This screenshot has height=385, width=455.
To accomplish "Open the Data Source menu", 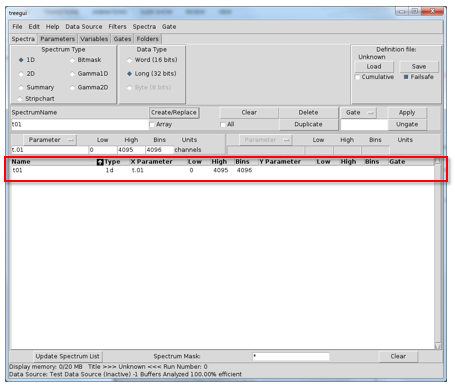I will tap(84, 27).
